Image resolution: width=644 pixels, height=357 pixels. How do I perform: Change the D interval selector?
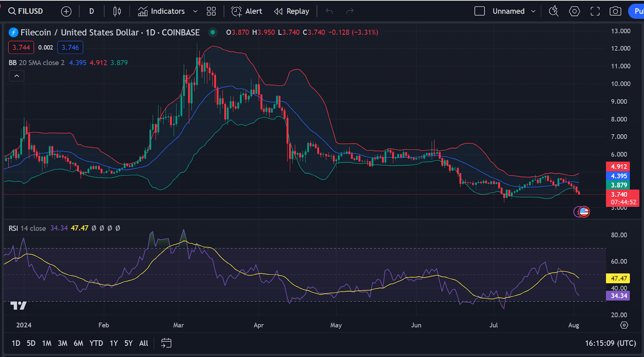(91, 11)
